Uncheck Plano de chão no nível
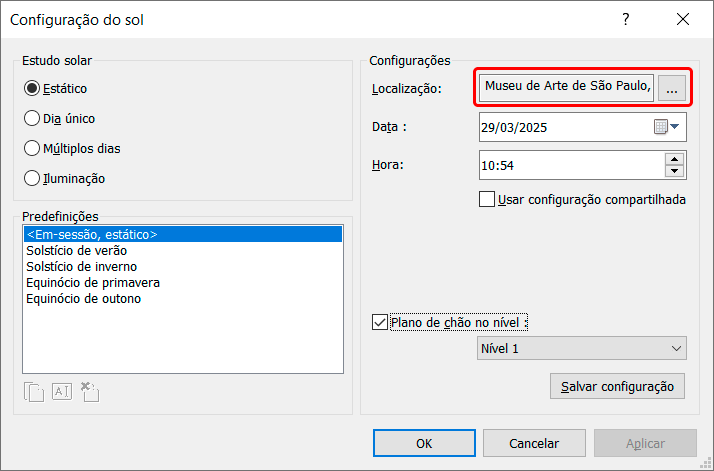Viewport: 714px width, 471px height. pyautogui.click(x=379, y=322)
